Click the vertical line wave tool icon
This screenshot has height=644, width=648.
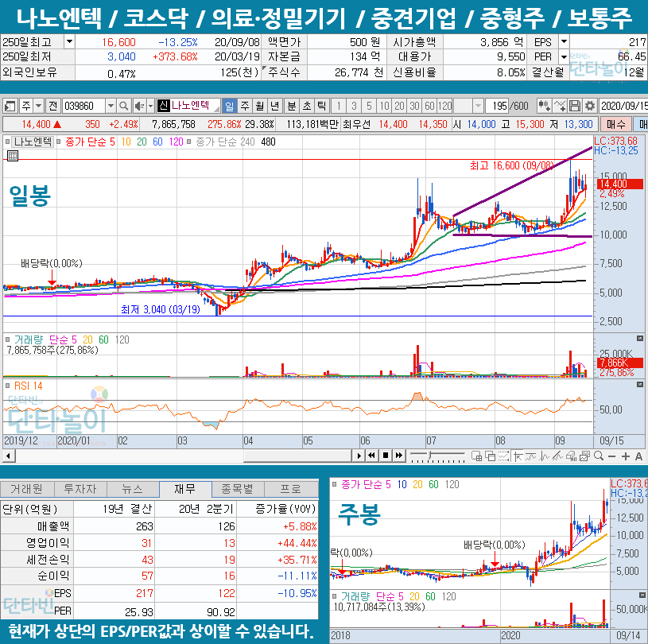pyautogui.click(x=545, y=456)
